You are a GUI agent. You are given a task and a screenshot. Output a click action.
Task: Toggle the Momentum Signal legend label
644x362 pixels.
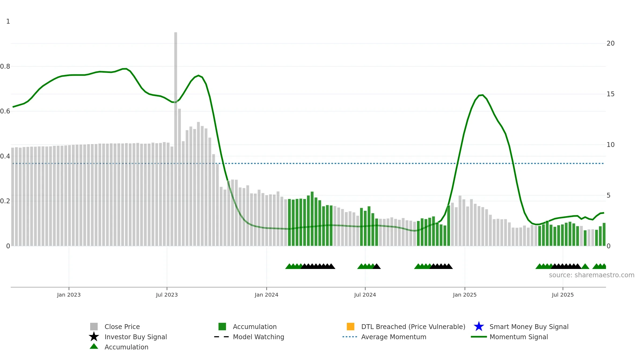519,337
